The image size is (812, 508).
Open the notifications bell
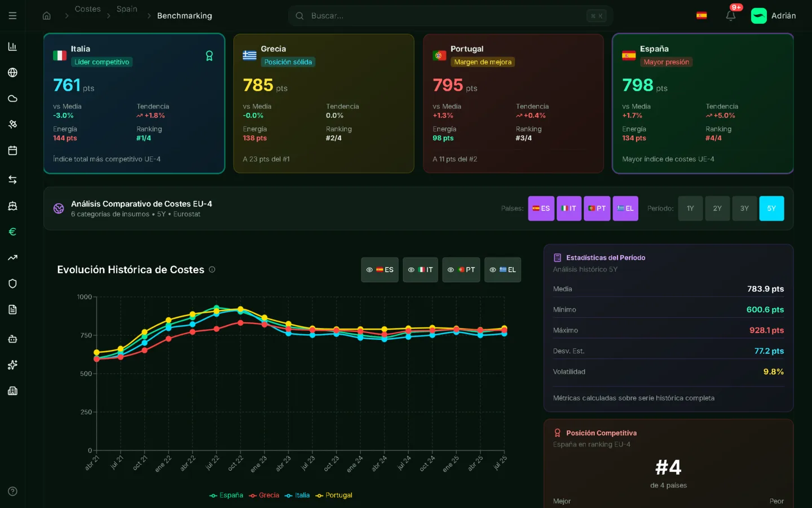730,16
